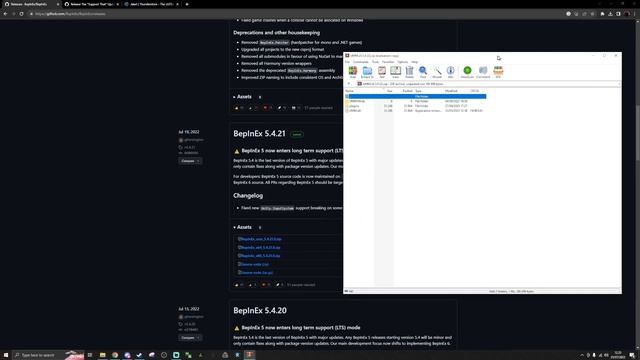640x360 pixels.
Task: Open the Tools menu in WinRAR
Action: click(x=375, y=62)
